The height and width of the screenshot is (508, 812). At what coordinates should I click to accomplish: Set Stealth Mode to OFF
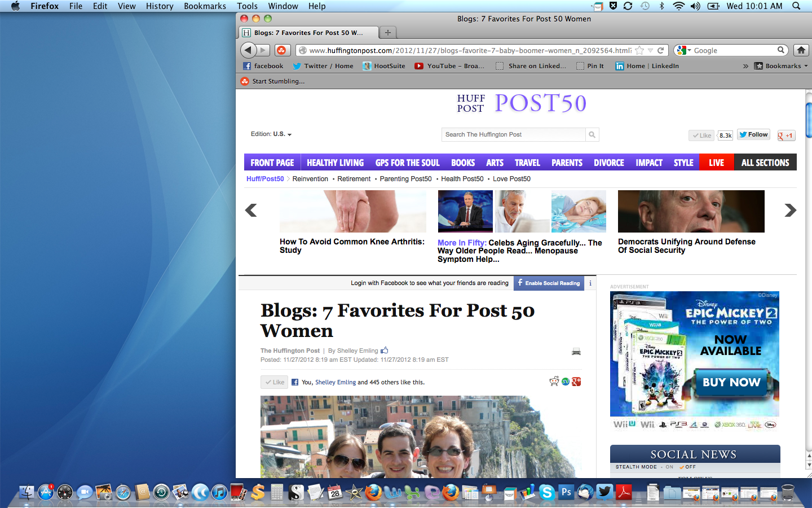689,467
